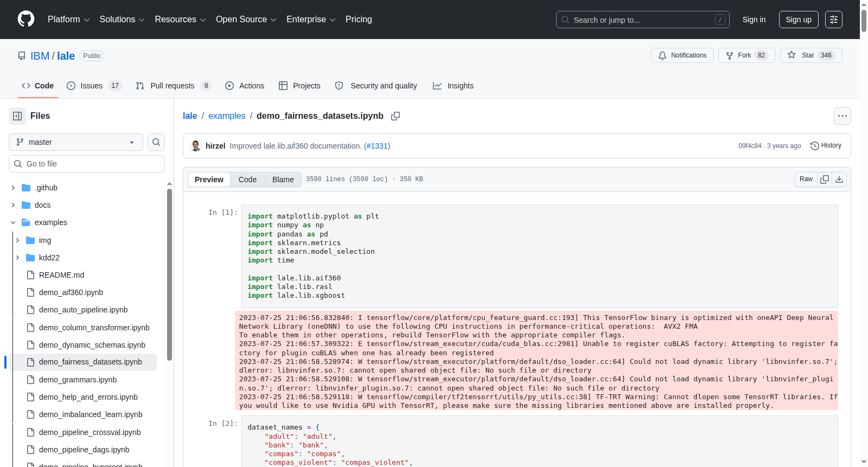Image resolution: width=868 pixels, height=467 pixels.
Task: Expand the .github folder chevron
Action: coord(13,188)
